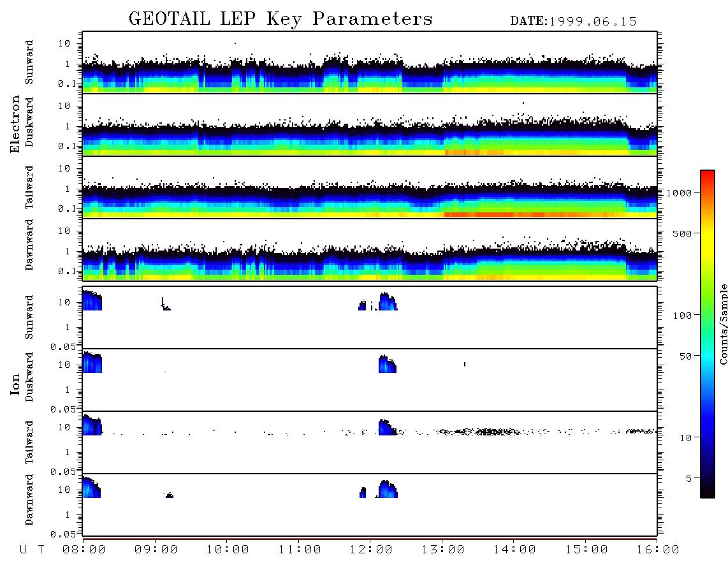Select the Electron Tailward panel label
This screenshot has height=561, width=728.
[x=29, y=187]
